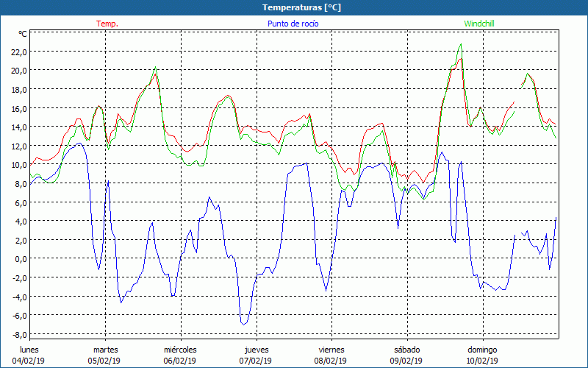This screenshot has width=588, height=368.
Task: Click the 04/02/19 date label
Action: [29, 361]
